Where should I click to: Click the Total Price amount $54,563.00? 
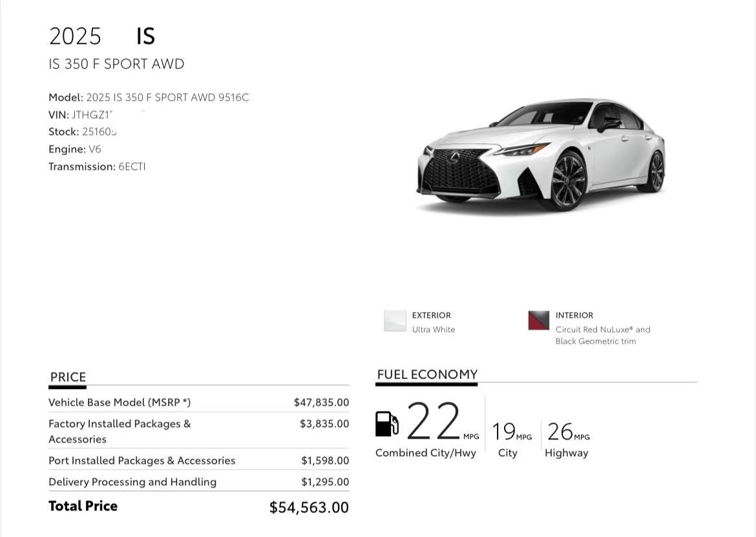pos(309,507)
